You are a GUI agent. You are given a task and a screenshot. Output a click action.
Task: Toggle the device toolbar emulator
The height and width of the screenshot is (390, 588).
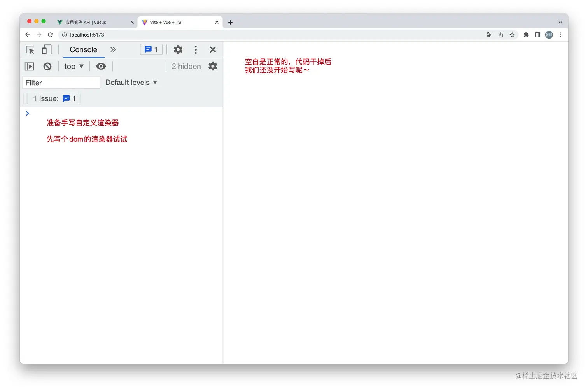(x=47, y=50)
